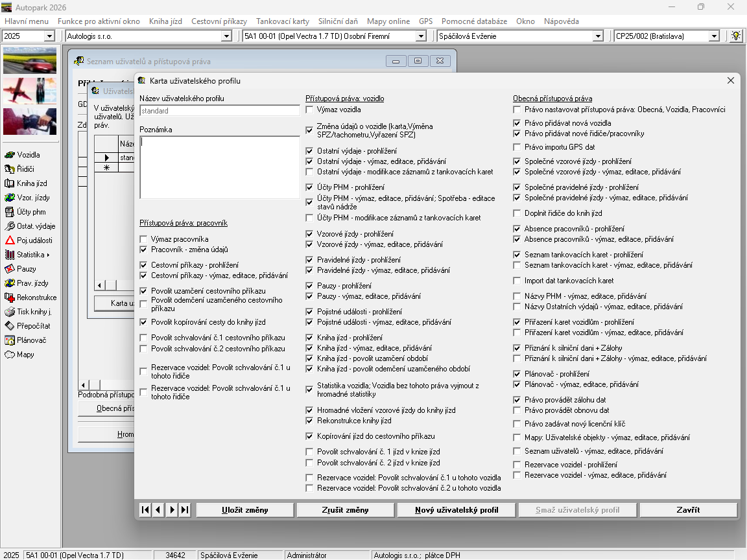Go to the last record navigation arrow
Screen dimensions: 747x560
185,510
